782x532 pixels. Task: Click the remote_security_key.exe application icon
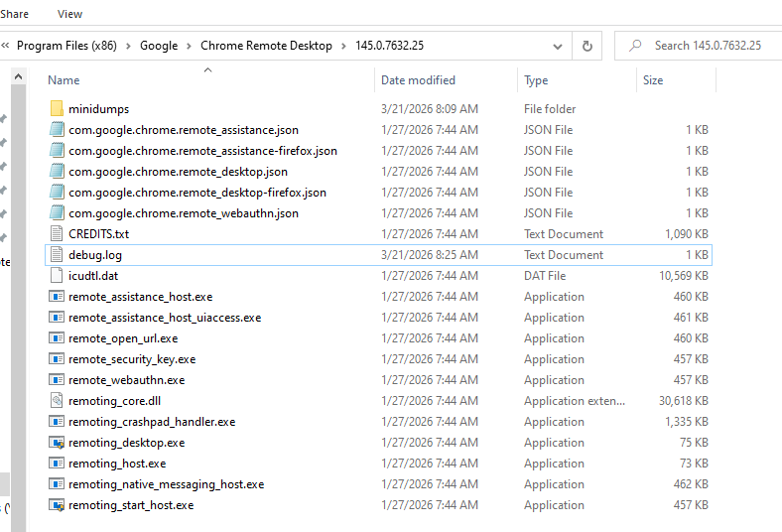click(57, 359)
